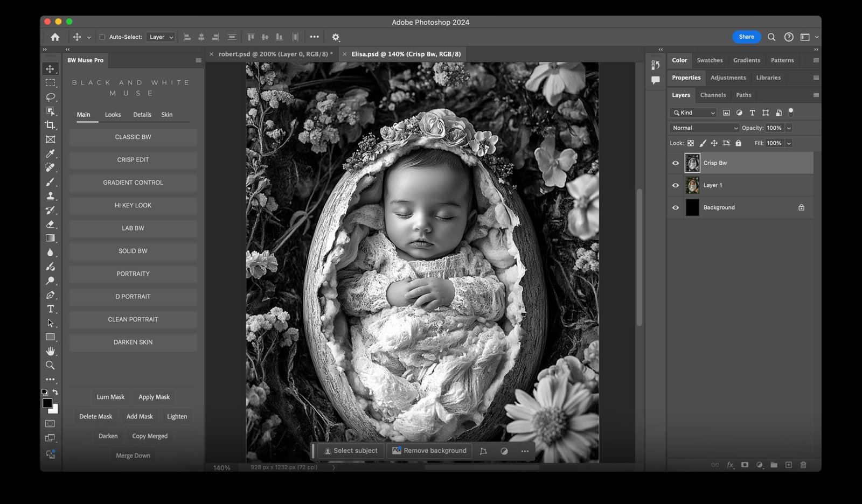Toggle lock all padlock icon
The width and height of the screenshot is (862, 504).
pos(739,143)
